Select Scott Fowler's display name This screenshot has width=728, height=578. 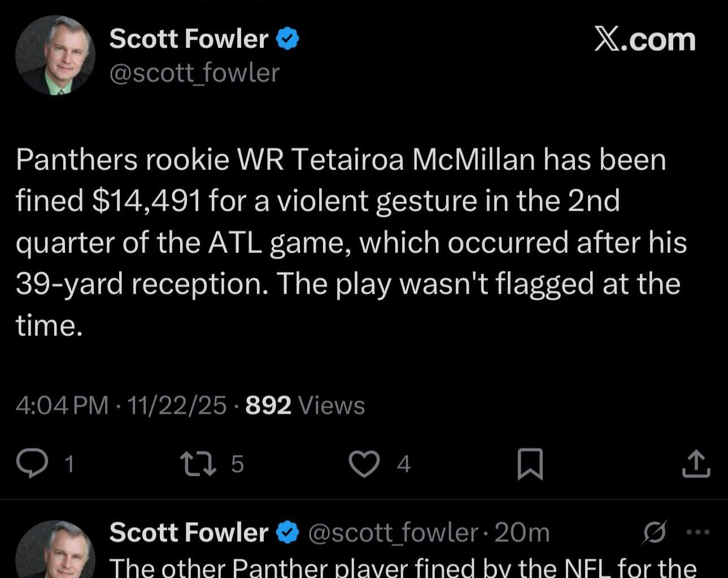pos(190,38)
